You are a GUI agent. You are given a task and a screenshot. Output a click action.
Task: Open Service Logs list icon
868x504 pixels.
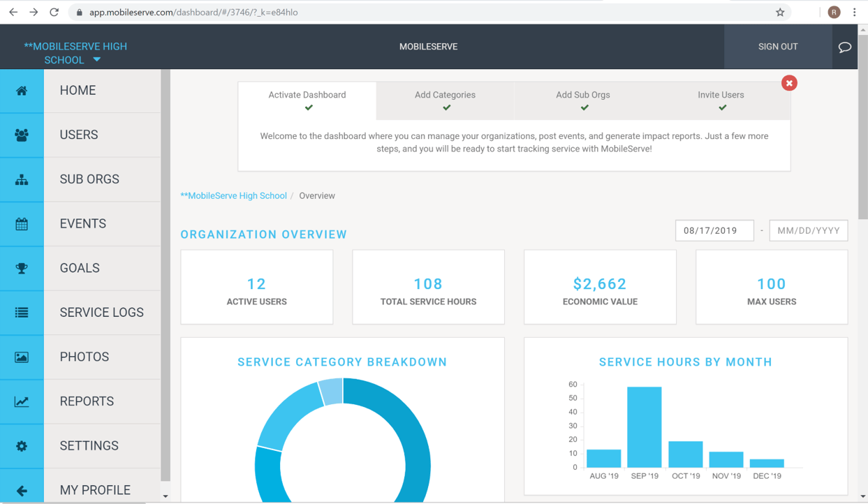(x=22, y=313)
